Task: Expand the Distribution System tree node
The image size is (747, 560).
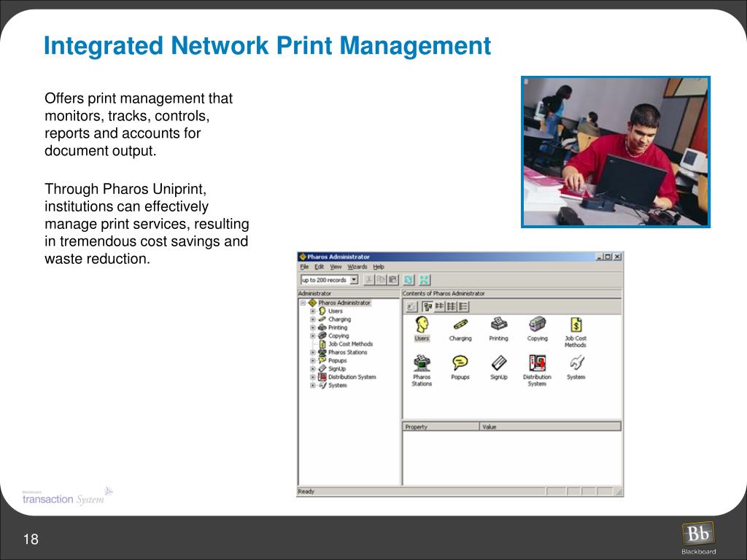Action: click(313, 377)
